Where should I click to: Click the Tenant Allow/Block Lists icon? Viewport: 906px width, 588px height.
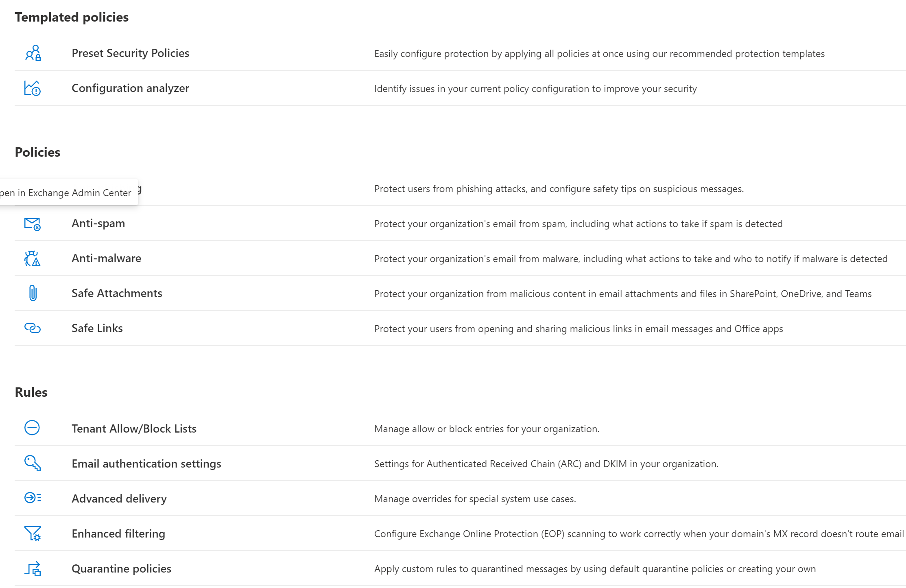click(x=32, y=428)
